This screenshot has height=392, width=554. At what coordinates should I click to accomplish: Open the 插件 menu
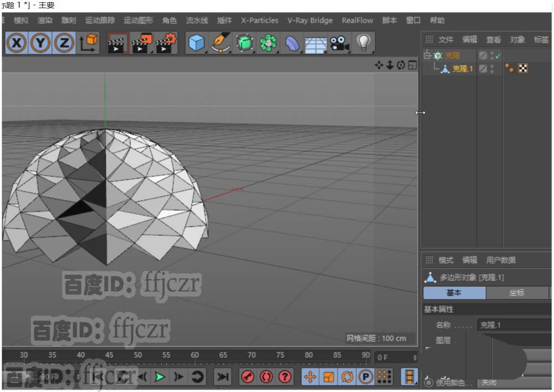point(224,20)
